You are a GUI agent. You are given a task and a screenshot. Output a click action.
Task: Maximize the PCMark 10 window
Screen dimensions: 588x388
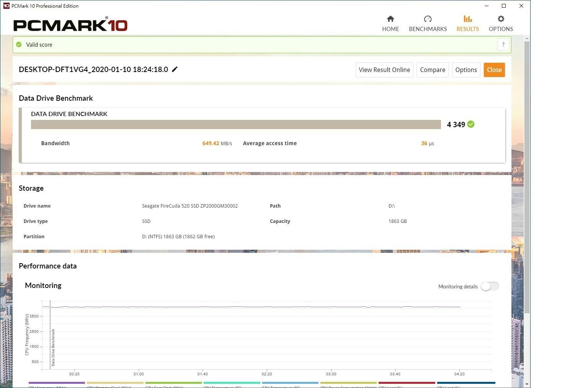click(504, 6)
